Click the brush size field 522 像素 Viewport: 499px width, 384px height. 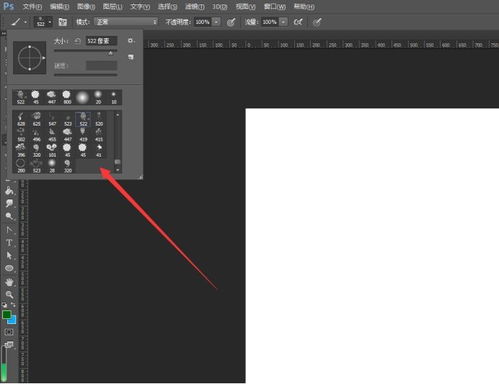point(101,41)
